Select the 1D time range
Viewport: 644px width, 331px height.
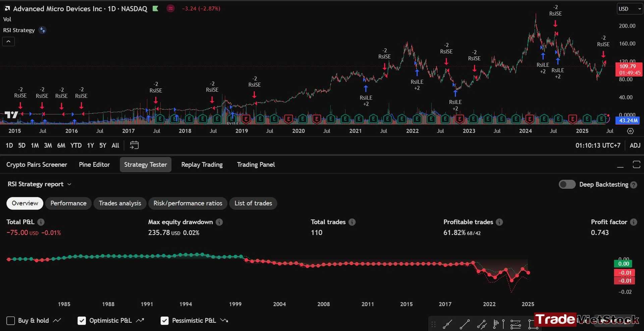point(9,146)
